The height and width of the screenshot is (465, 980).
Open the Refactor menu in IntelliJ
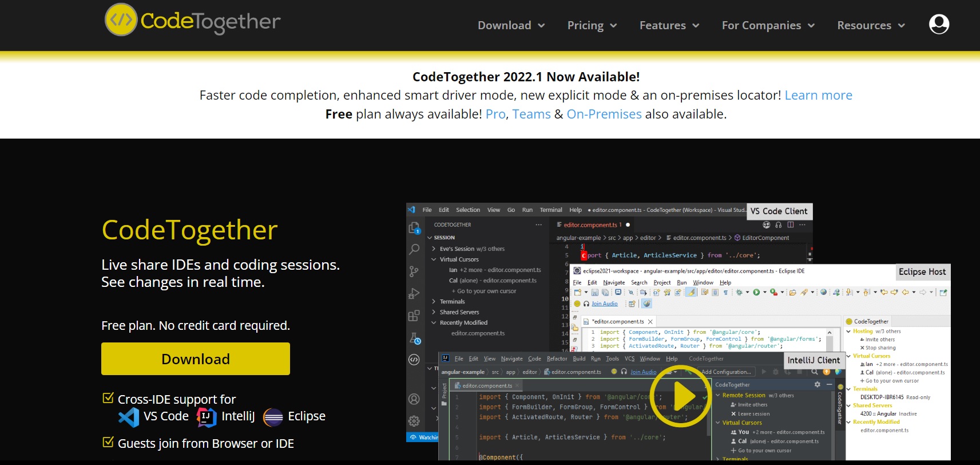coord(557,358)
